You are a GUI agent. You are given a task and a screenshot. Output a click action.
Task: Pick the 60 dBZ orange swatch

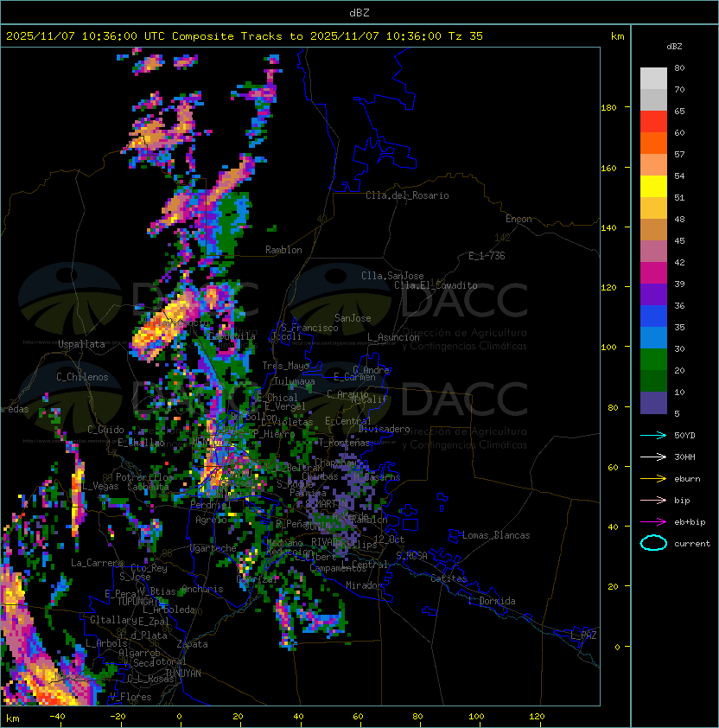point(653,143)
